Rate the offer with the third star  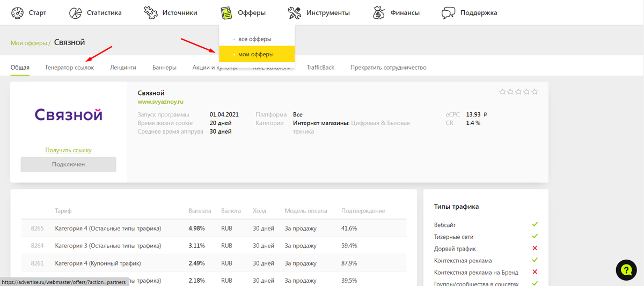(518, 92)
